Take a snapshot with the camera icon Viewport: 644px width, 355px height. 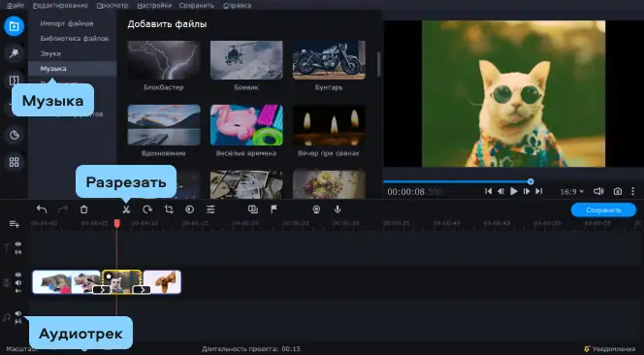click(617, 191)
